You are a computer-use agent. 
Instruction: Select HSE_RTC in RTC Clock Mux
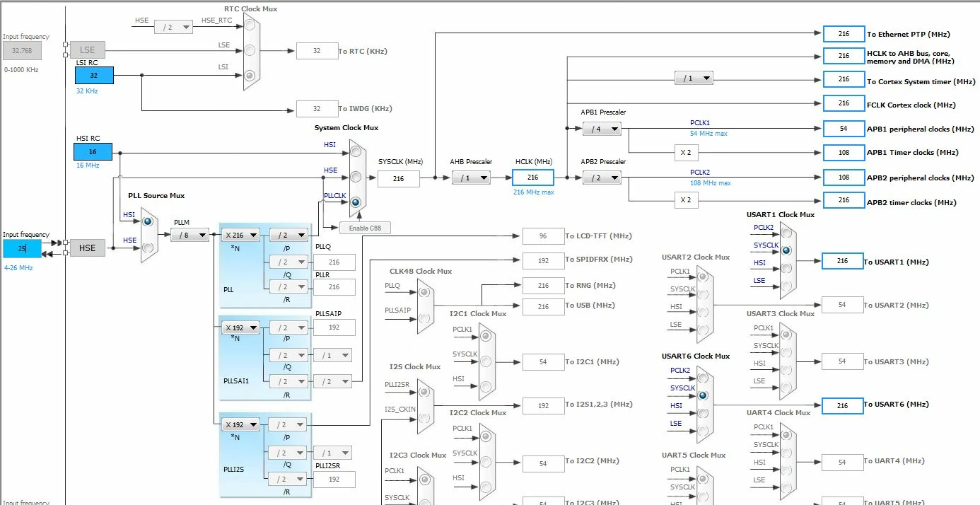pyautogui.click(x=249, y=26)
